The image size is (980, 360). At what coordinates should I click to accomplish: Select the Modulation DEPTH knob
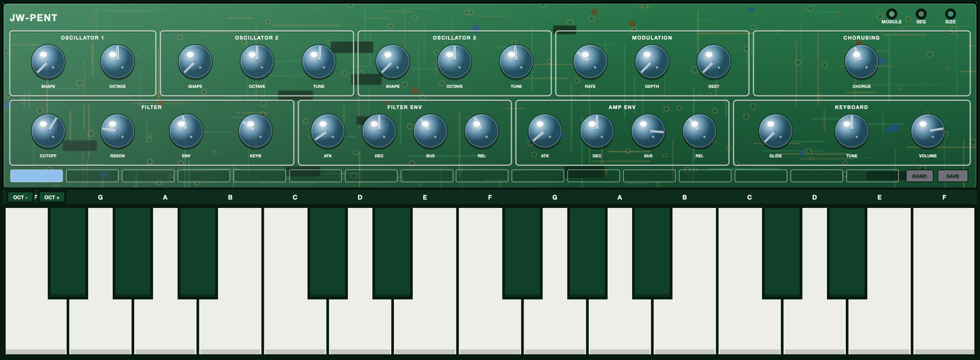tap(652, 62)
